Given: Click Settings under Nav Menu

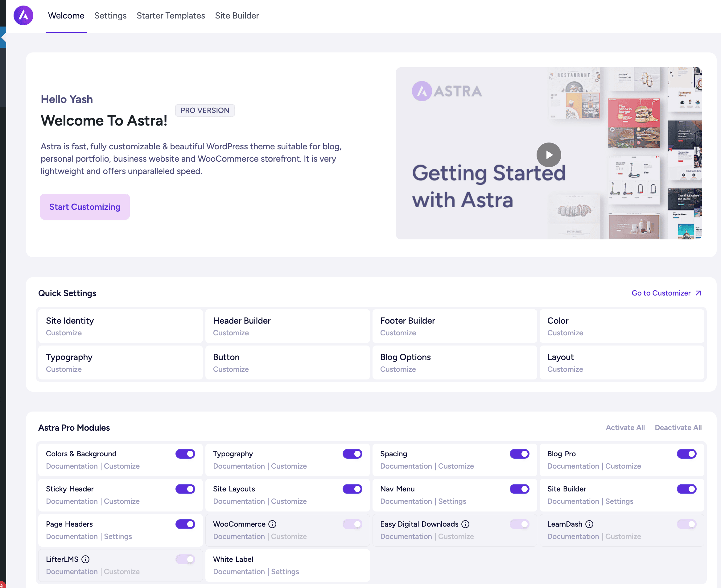Looking at the screenshot, I should 452,501.
